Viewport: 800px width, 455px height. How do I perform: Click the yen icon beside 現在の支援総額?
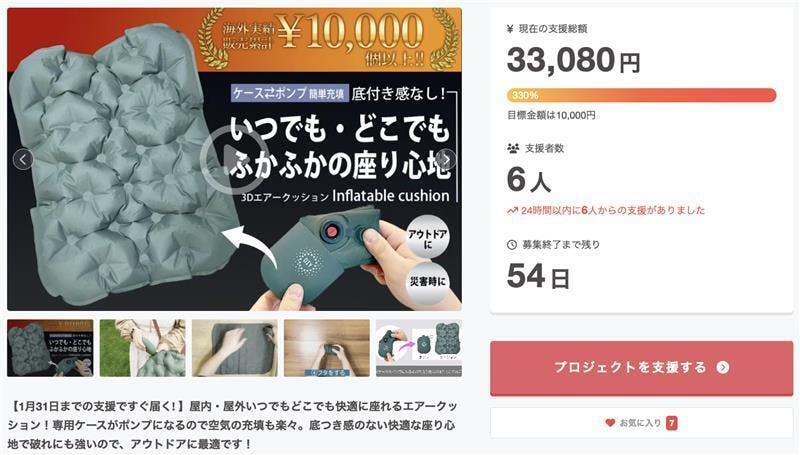click(x=512, y=27)
